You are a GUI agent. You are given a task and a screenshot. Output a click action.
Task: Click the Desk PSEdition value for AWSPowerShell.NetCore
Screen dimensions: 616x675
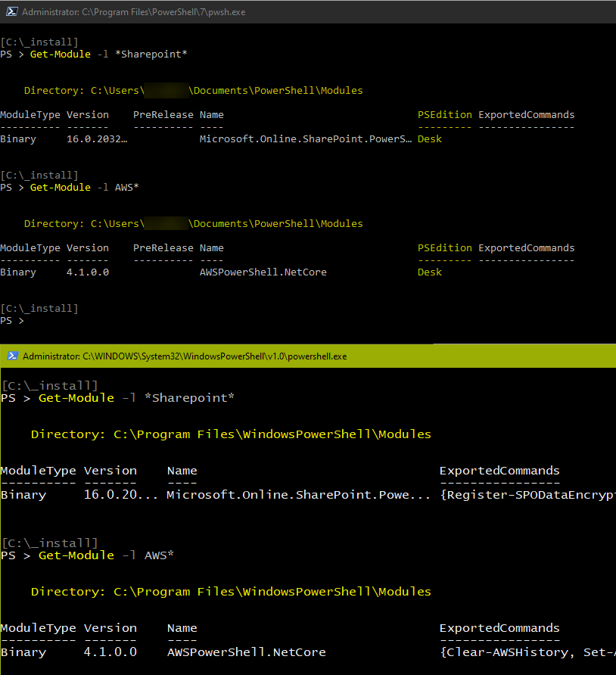pos(428,272)
